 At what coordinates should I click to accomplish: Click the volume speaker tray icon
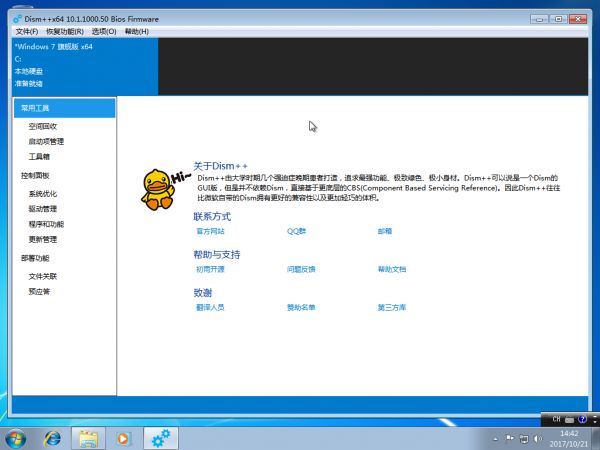(538, 439)
